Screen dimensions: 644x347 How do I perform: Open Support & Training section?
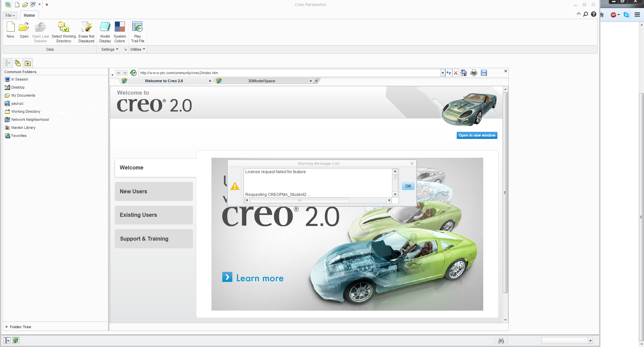pyautogui.click(x=154, y=239)
